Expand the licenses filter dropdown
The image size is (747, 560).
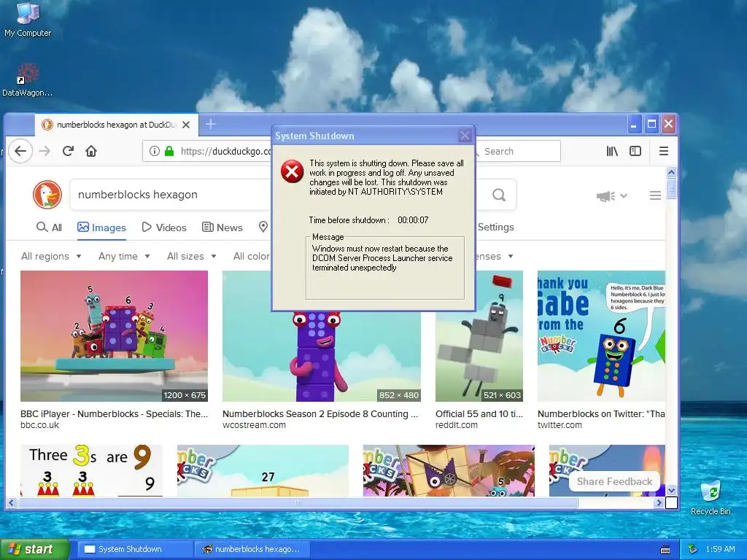click(494, 256)
